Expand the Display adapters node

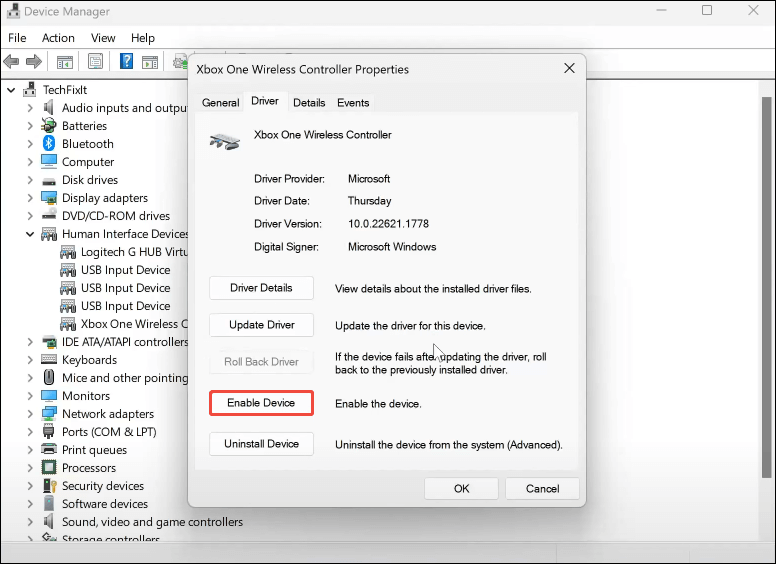[x=30, y=198]
